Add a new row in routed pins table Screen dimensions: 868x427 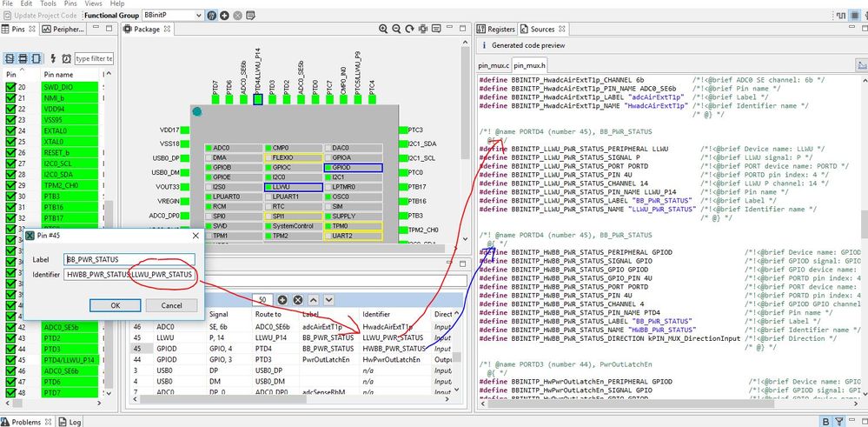(x=282, y=300)
